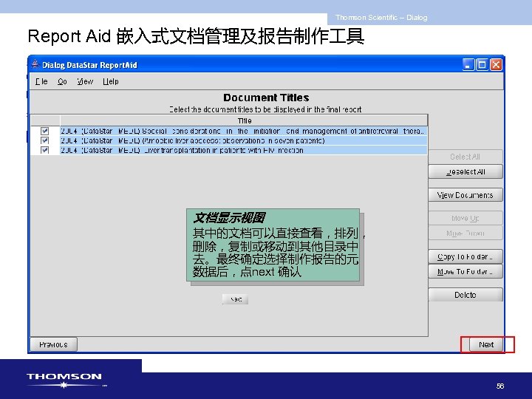Open the View menu
This screenshot has height=399, width=532.
[x=85, y=81]
